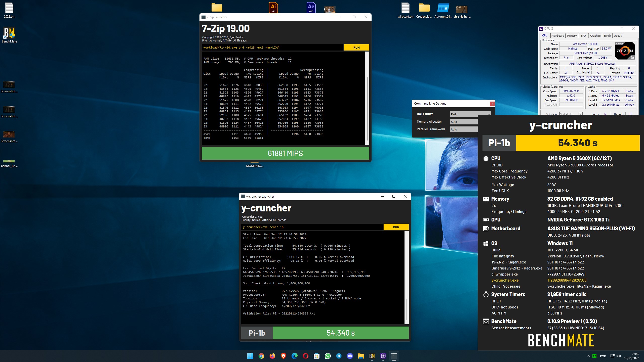Image resolution: width=644 pixels, height=362 pixels.
Task: Click the AMD Ryzen 5 3600X name field
Action: [x=585, y=44]
